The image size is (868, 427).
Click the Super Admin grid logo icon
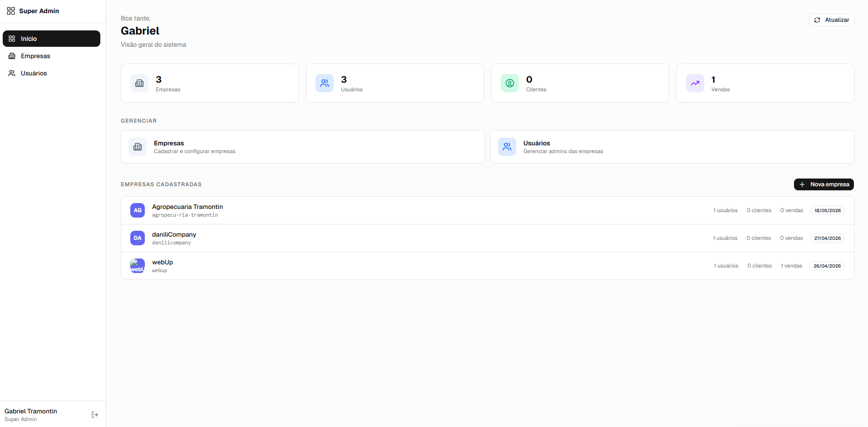11,11
